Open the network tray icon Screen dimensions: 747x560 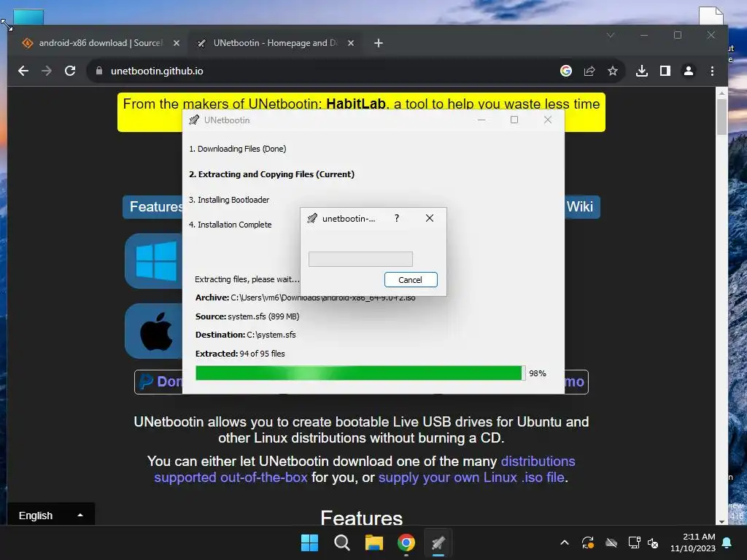634,542
